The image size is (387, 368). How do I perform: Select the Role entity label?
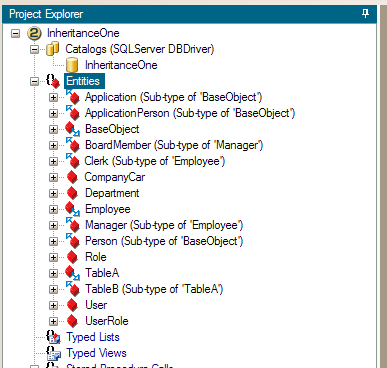pos(96,257)
